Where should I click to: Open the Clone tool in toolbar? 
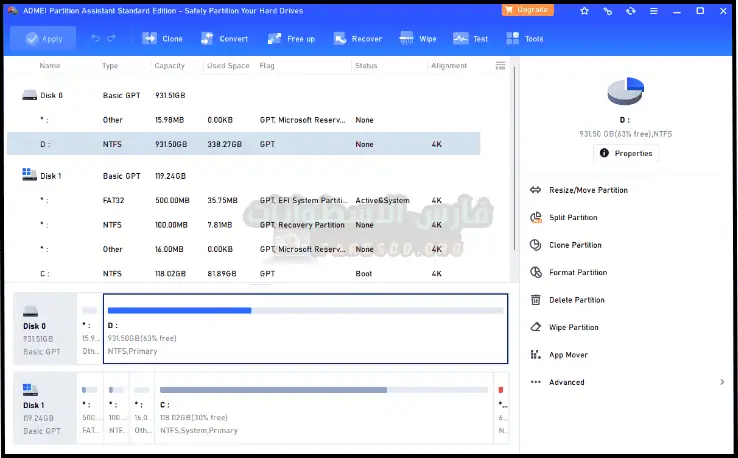click(161, 39)
